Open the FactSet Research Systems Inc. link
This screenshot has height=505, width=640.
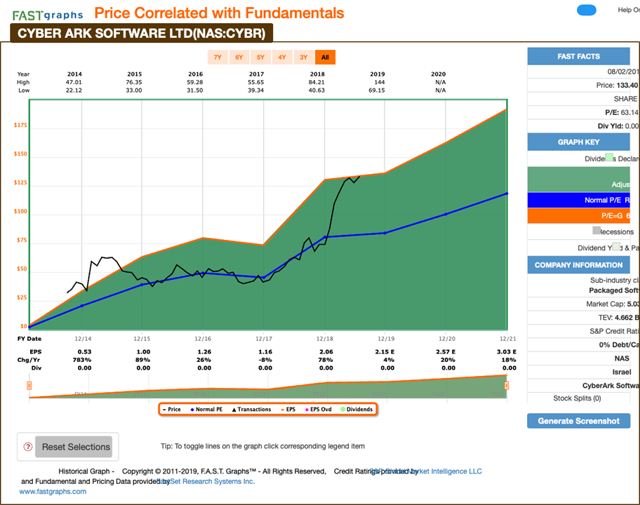(x=206, y=481)
